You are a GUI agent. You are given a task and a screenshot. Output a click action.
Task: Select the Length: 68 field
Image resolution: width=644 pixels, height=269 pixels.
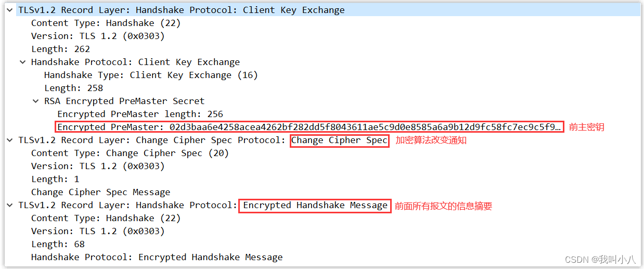click(58, 244)
